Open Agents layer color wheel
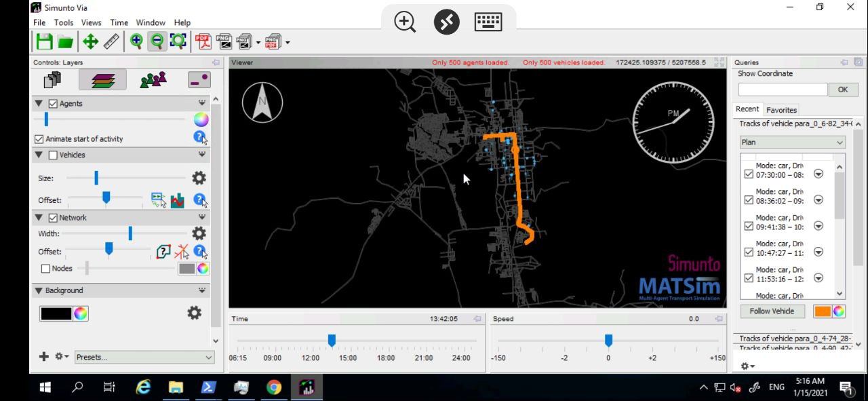This screenshot has width=868, height=401. (x=201, y=119)
